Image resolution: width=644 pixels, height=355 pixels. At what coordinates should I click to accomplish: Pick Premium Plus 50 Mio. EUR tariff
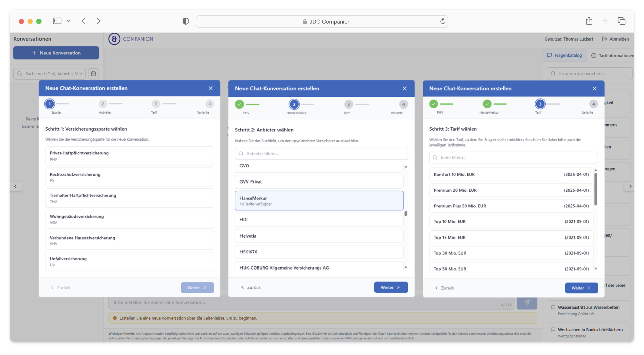pos(511,206)
